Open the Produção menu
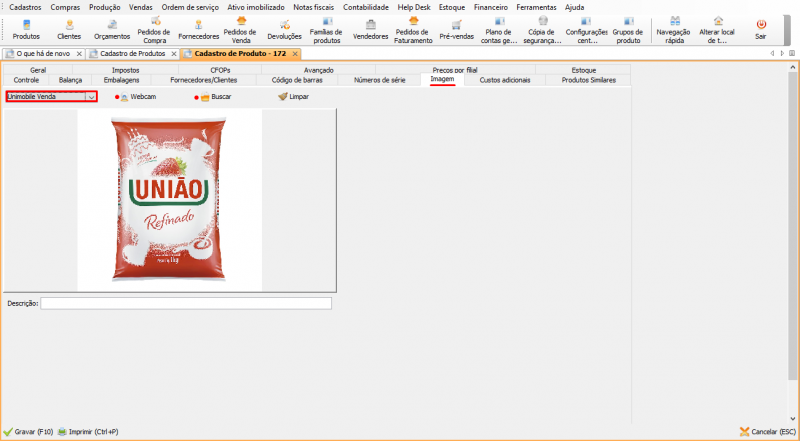Screen dimensions: 800x441 [105, 7]
